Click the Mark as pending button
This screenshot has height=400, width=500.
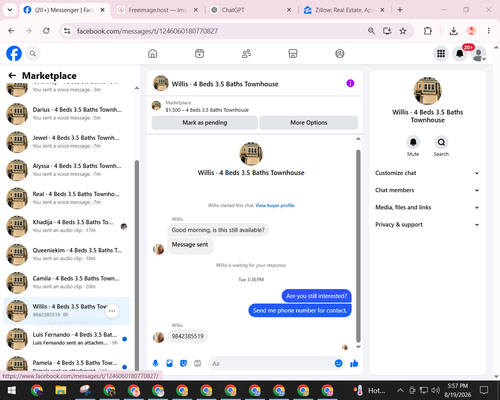(205, 123)
